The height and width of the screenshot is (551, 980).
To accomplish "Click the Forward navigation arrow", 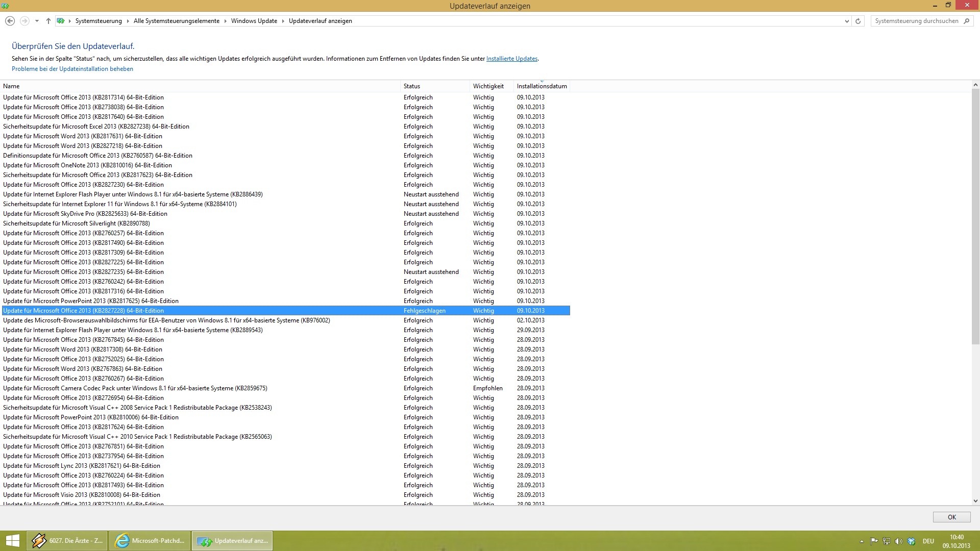I will pos(24,21).
